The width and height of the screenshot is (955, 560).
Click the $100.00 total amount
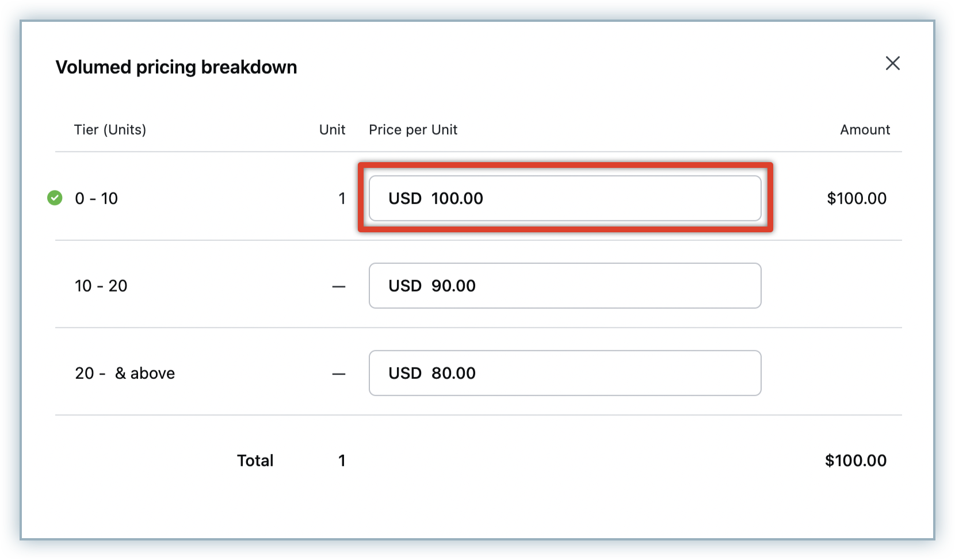[855, 461]
